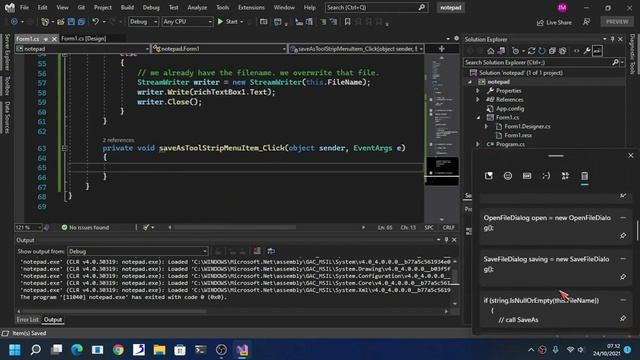This screenshot has height=360, width=640.
Task: Toggle auto-hide pin of Solution Explorer
Action: click(x=612, y=39)
